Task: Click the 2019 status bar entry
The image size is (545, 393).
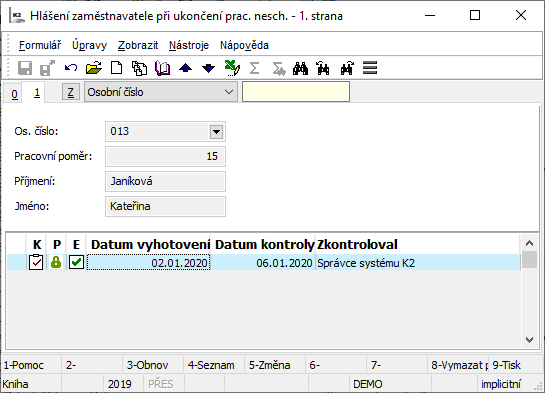Action: [123, 384]
